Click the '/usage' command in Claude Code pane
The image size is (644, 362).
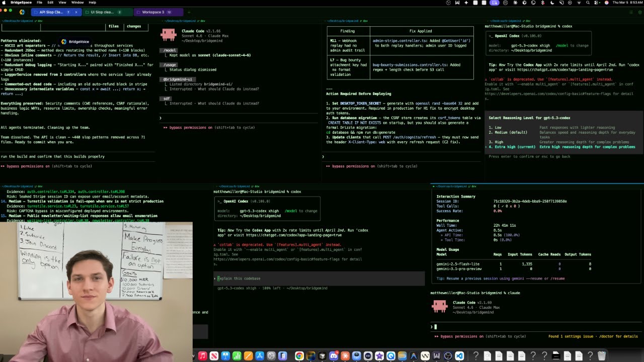pos(170,65)
